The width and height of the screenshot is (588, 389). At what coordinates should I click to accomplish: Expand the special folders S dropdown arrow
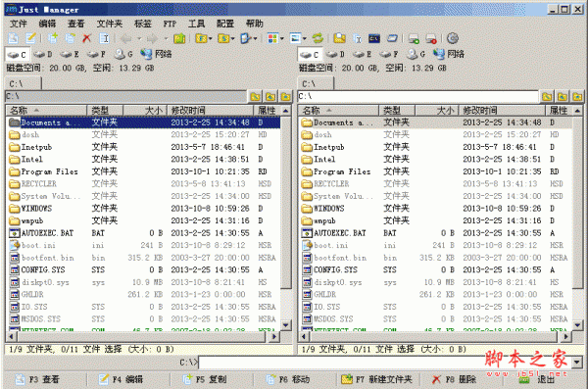(233, 38)
